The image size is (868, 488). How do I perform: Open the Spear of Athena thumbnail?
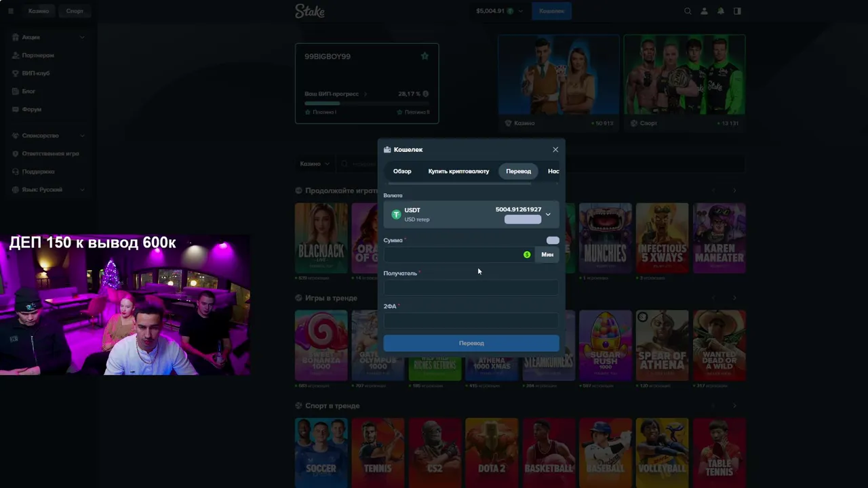(x=663, y=346)
